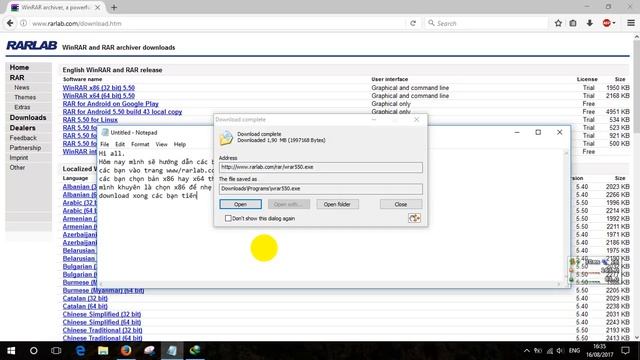Click the volume speaker tray icon
Viewport: 640px width, 360px height.
(560, 351)
